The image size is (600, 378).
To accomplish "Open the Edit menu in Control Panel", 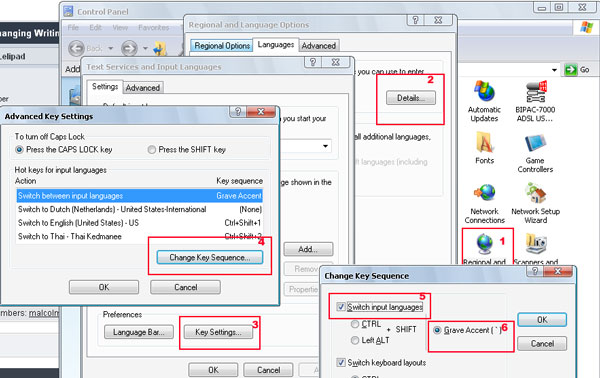I will pos(95,28).
